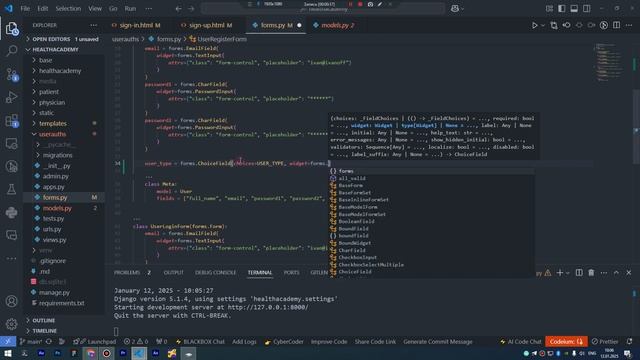
Task: Click the command center search box
Action: pyautogui.click(x=322, y=9)
